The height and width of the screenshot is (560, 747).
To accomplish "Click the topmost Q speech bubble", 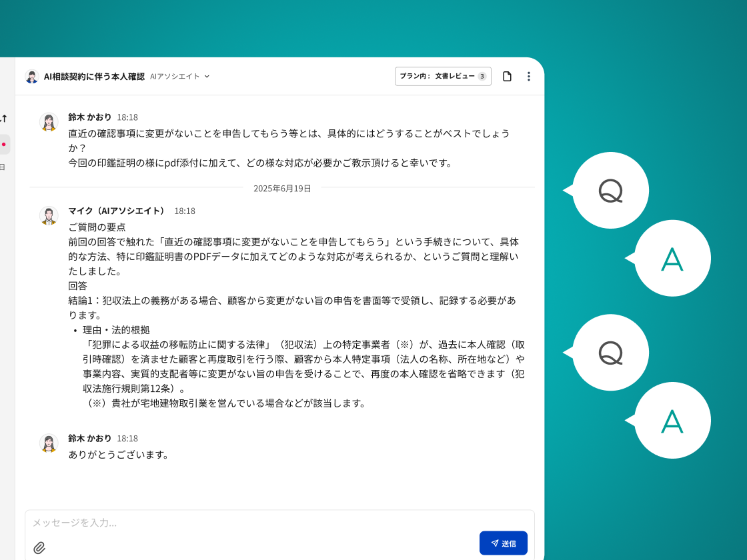I will (x=610, y=191).
